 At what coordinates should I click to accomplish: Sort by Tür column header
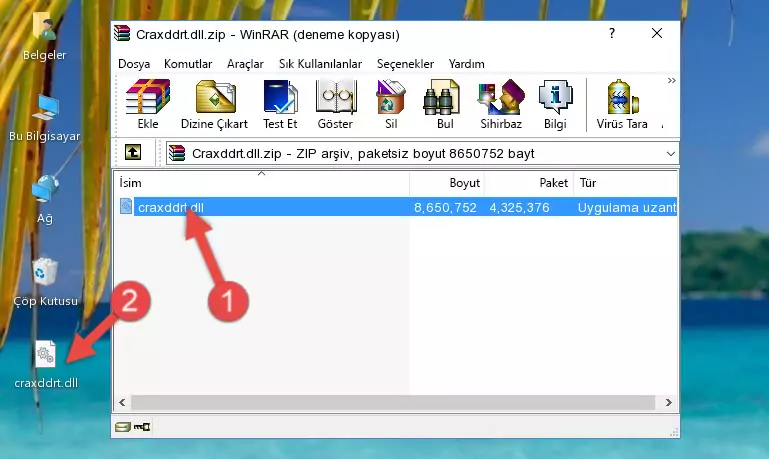pyautogui.click(x=625, y=182)
